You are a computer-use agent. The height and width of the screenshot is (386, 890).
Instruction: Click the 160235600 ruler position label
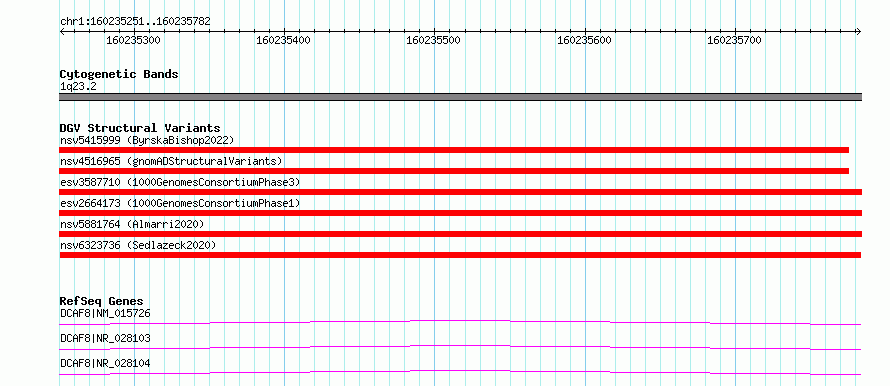click(584, 40)
